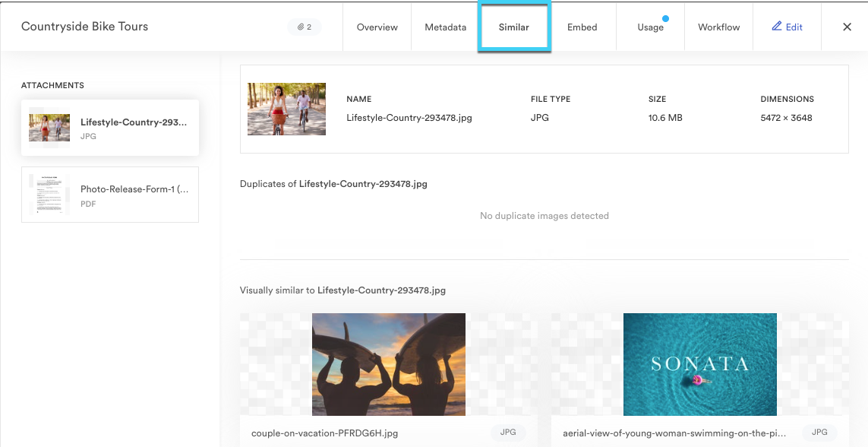Open the Overview tab
868x447 pixels.
click(377, 27)
